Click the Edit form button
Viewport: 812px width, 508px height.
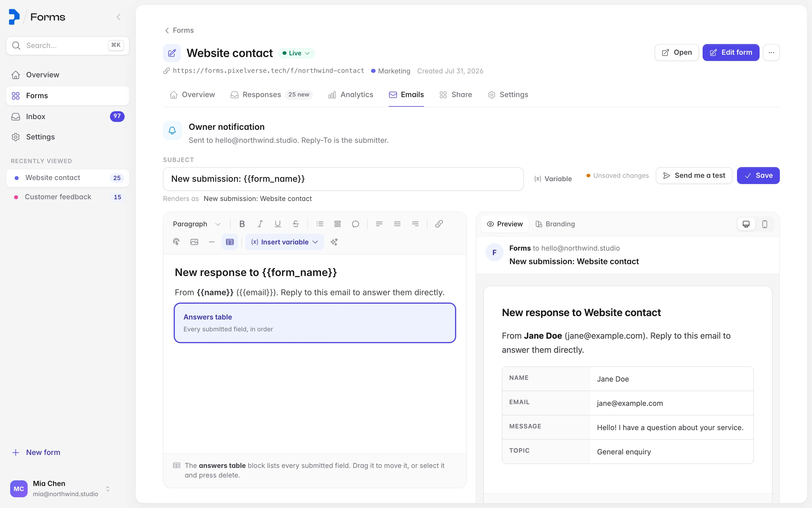coord(731,52)
